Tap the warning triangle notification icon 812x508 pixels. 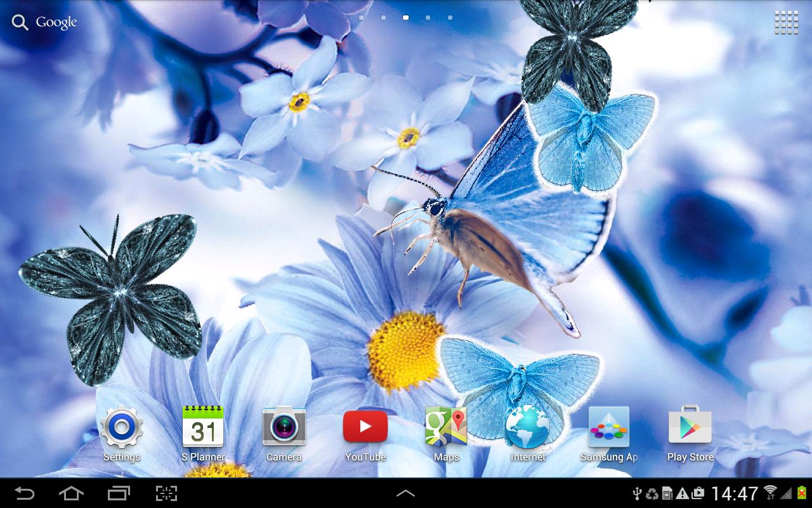tap(683, 493)
